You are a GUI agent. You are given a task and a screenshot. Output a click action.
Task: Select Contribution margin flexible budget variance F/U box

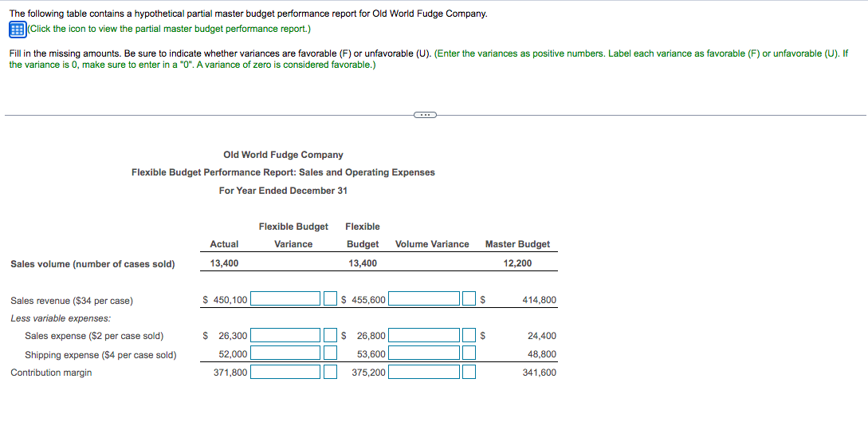(x=331, y=372)
